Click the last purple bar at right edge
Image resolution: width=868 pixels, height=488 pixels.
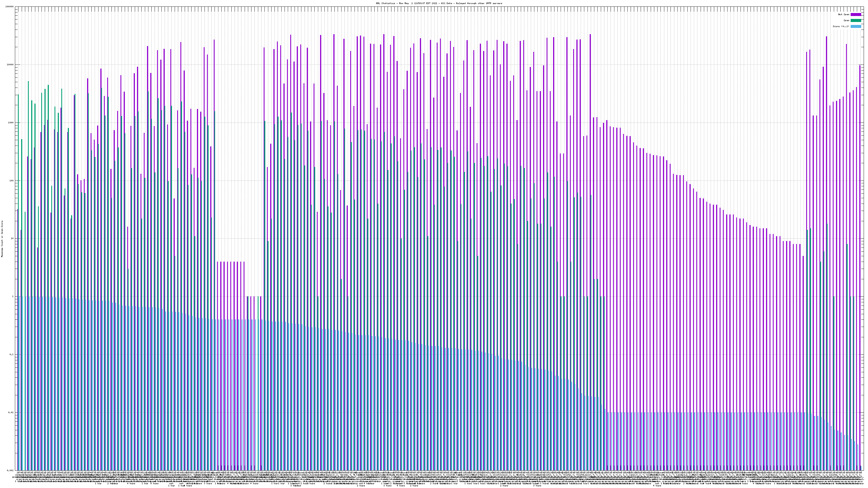[x=860, y=236]
